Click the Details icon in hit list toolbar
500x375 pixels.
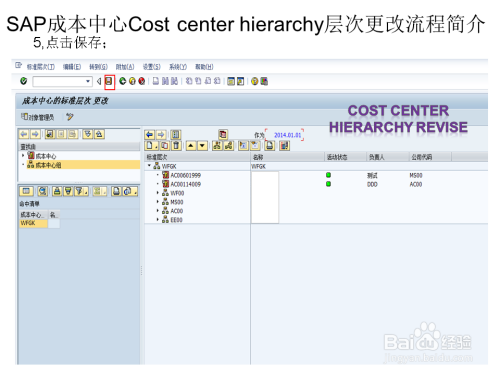pyautogui.click(x=26, y=191)
